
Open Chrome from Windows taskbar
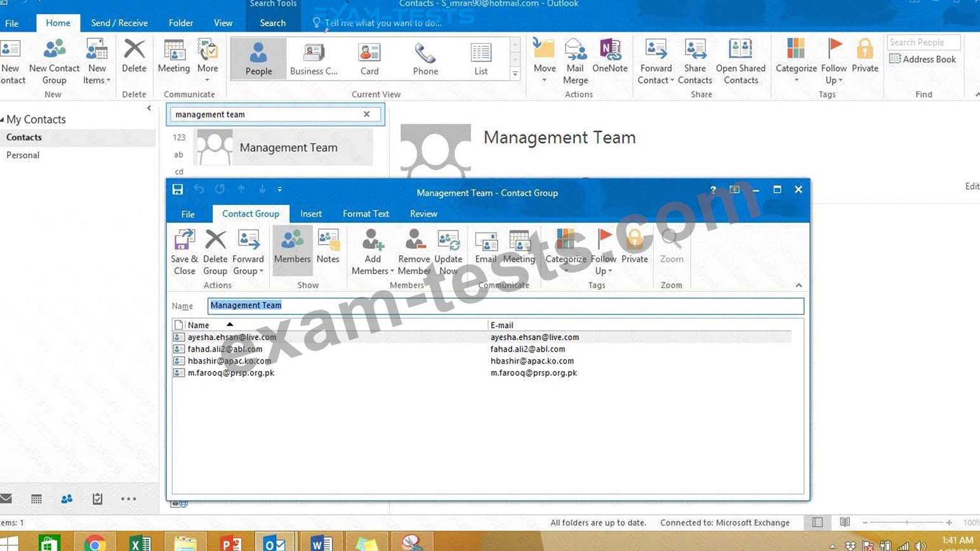[x=95, y=543]
